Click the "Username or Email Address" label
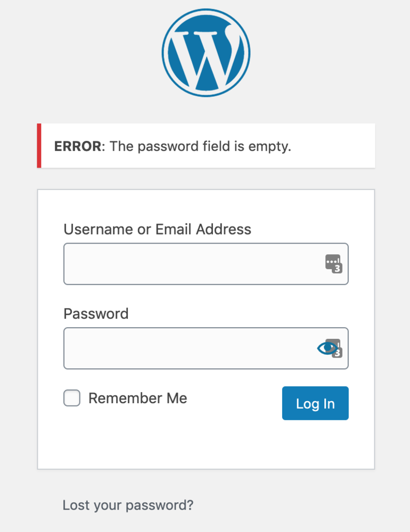This screenshot has width=410, height=532. (157, 229)
